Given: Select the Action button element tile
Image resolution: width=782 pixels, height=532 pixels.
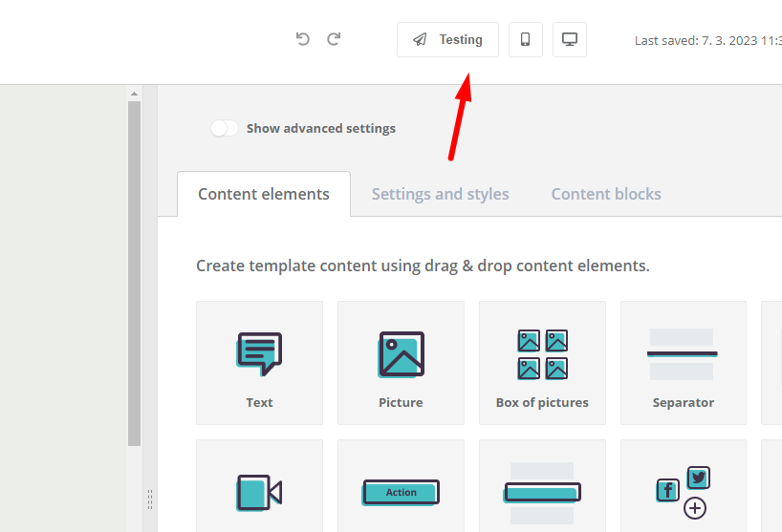Looking at the screenshot, I should (x=401, y=485).
